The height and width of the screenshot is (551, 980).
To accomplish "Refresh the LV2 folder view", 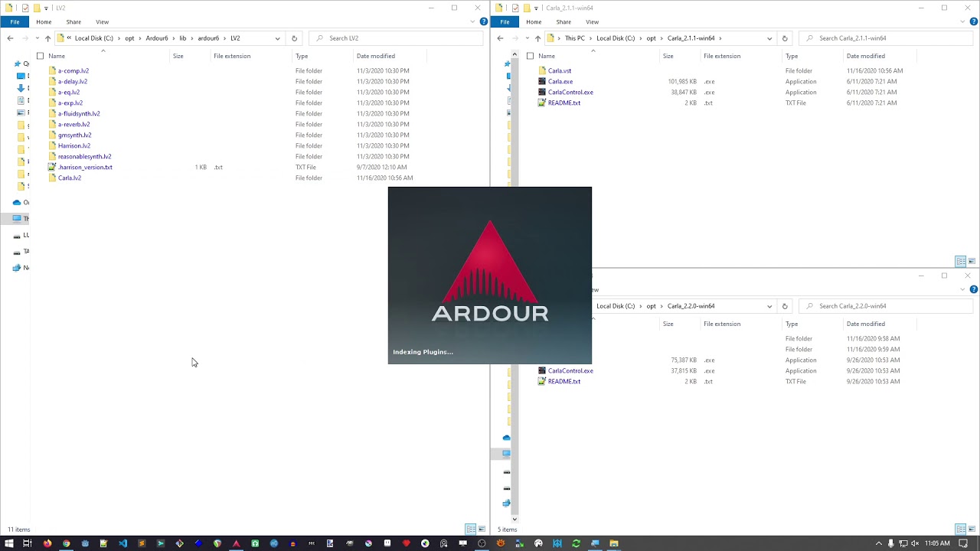I will [x=294, y=38].
